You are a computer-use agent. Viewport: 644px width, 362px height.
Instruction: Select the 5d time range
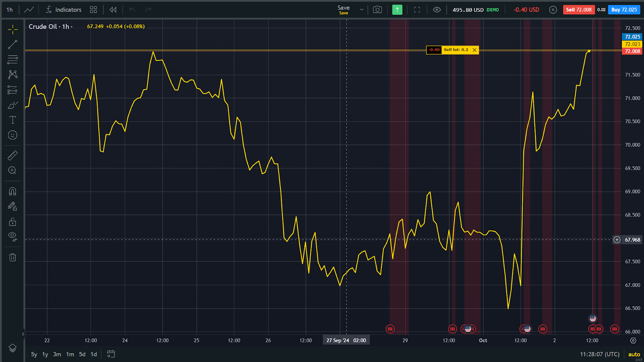click(x=82, y=354)
